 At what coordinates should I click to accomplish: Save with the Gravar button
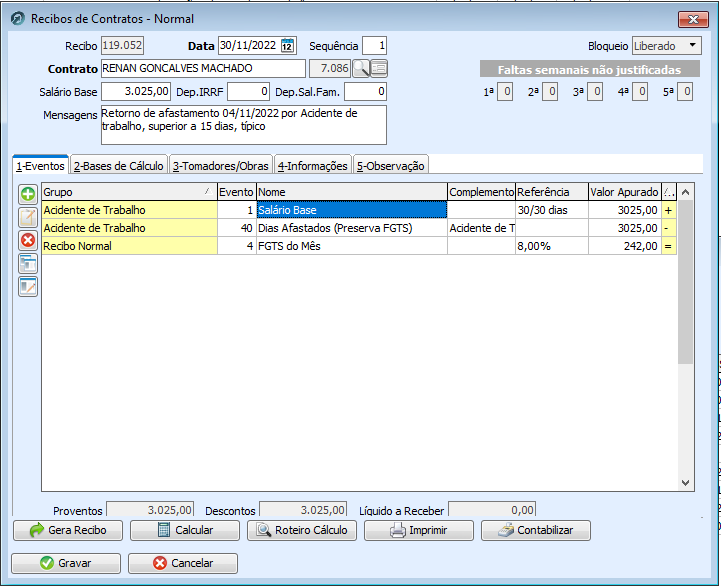click(66, 563)
